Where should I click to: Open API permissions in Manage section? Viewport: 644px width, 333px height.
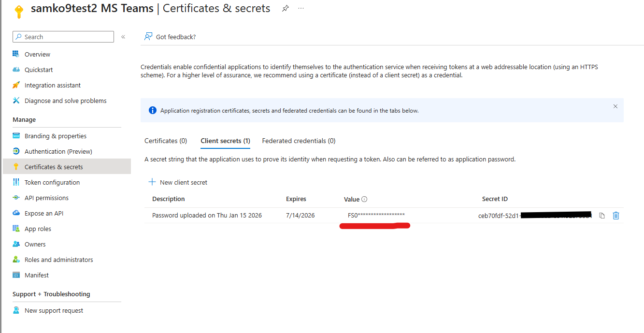coord(46,198)
